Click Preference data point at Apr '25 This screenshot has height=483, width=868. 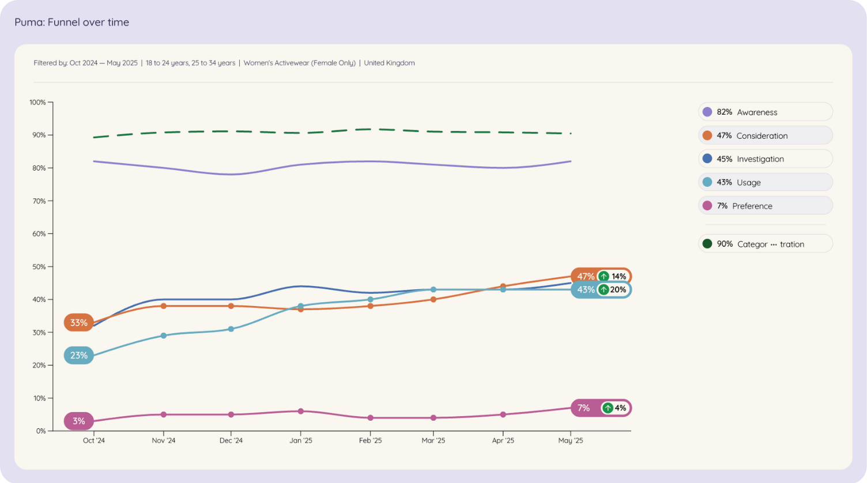click(x=503, y=414)
